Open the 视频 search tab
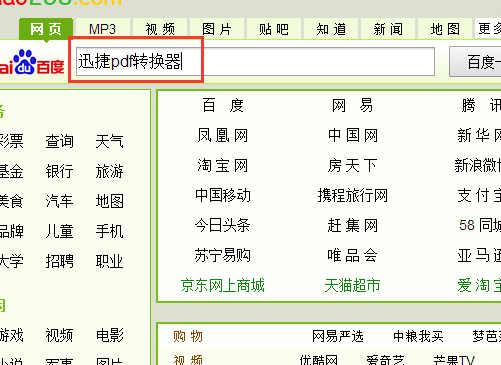 [160, 29]
